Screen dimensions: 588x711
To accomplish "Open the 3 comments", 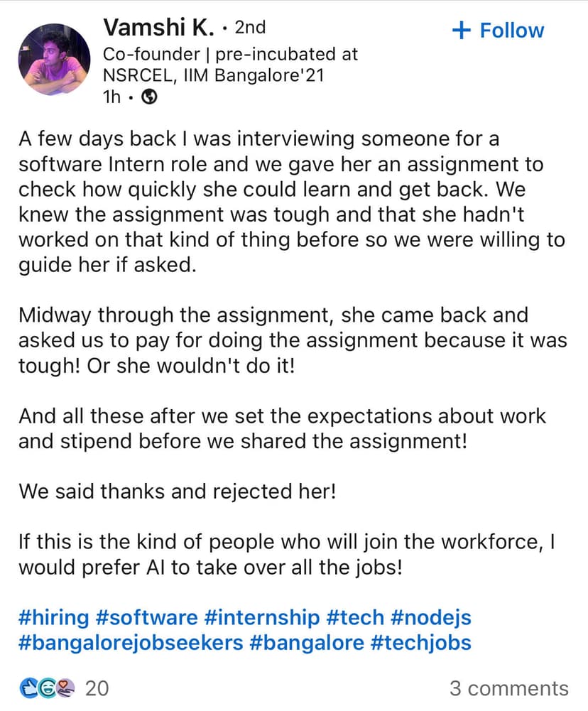I will click(x=508, y=688).
